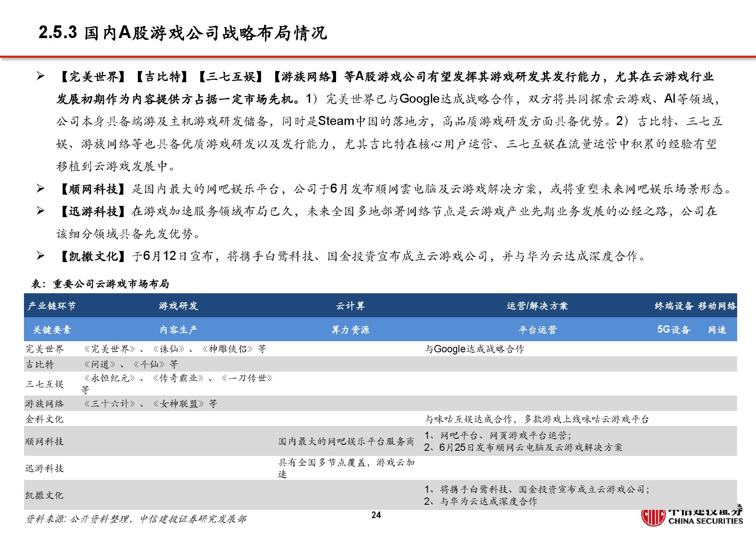Click the 运营/解决方案 column header
The image size is (756, 536).
tap(537, 306)
